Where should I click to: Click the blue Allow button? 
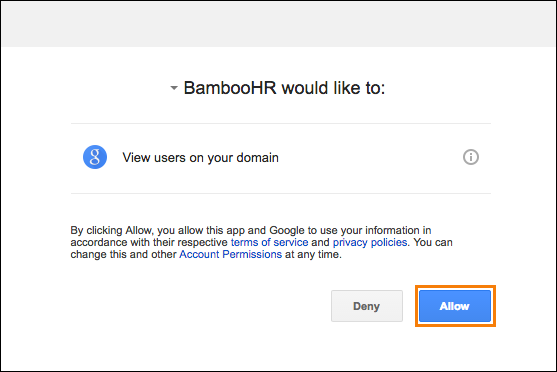coord(455,306)
